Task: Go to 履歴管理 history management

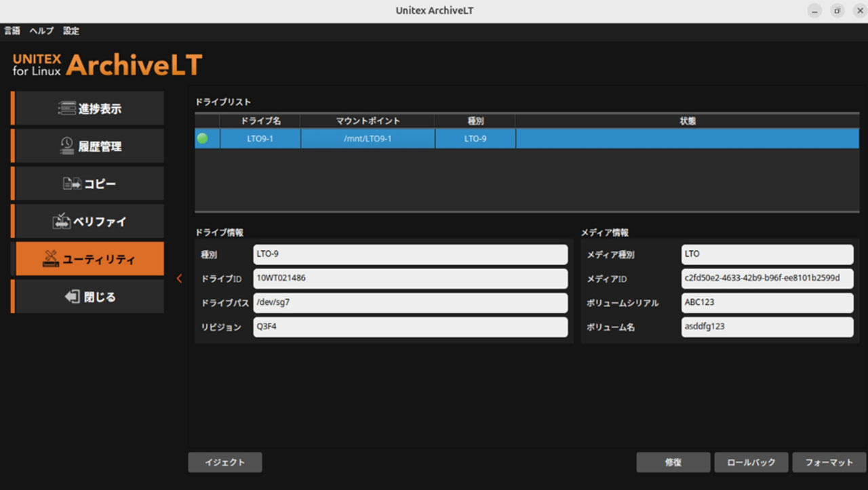Action: point(89,146)
